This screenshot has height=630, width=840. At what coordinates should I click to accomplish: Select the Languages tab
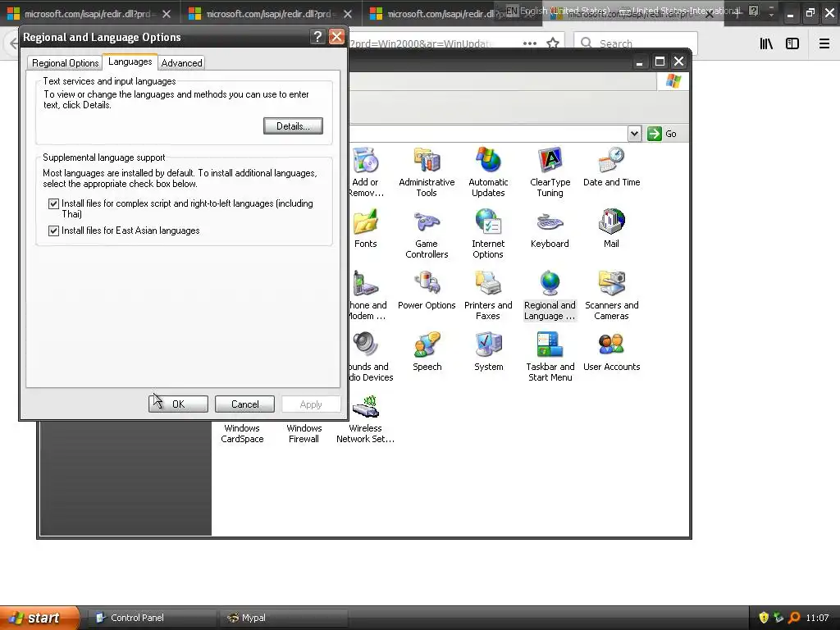click(130, 62)
